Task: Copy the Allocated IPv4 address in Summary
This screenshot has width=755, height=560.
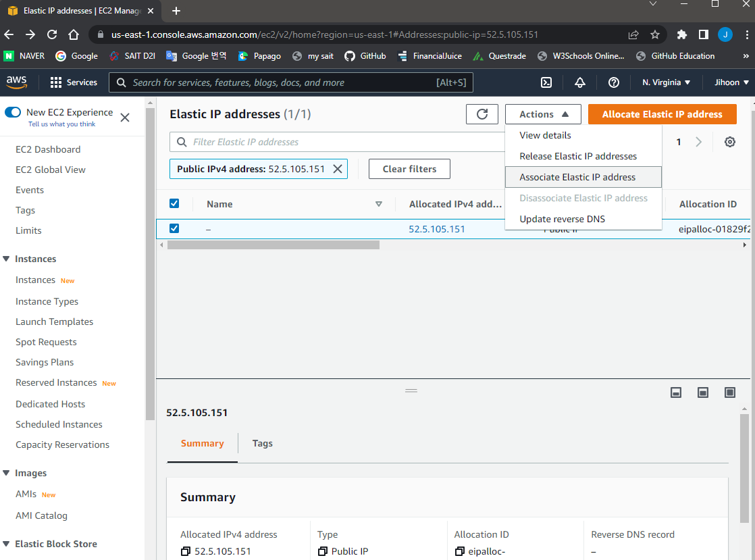Action: tap(186, 551)
